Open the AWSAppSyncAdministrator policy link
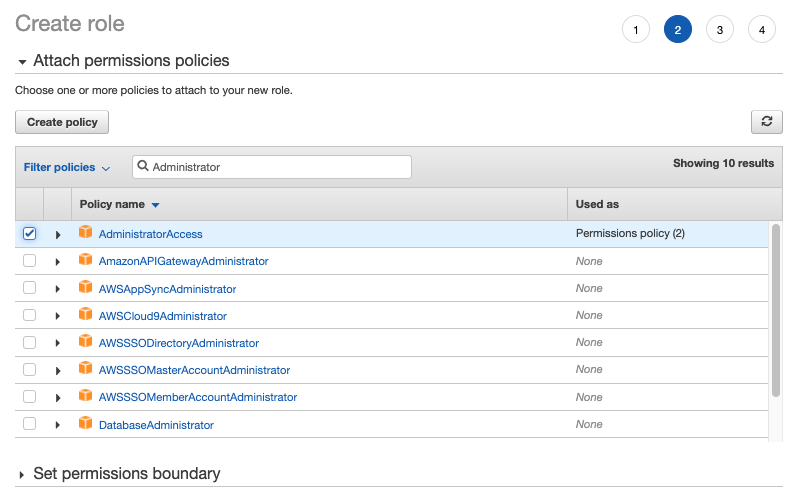The image size is (800, 503). (x=167, y=289)
